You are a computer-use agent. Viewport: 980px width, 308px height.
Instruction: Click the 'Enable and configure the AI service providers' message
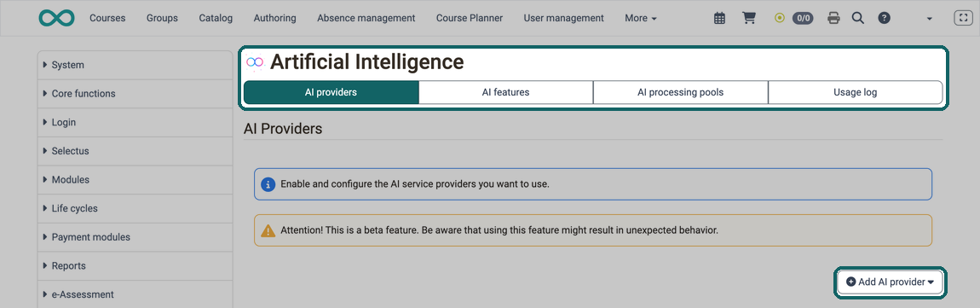pyautogui.click(x=415, y=184)
